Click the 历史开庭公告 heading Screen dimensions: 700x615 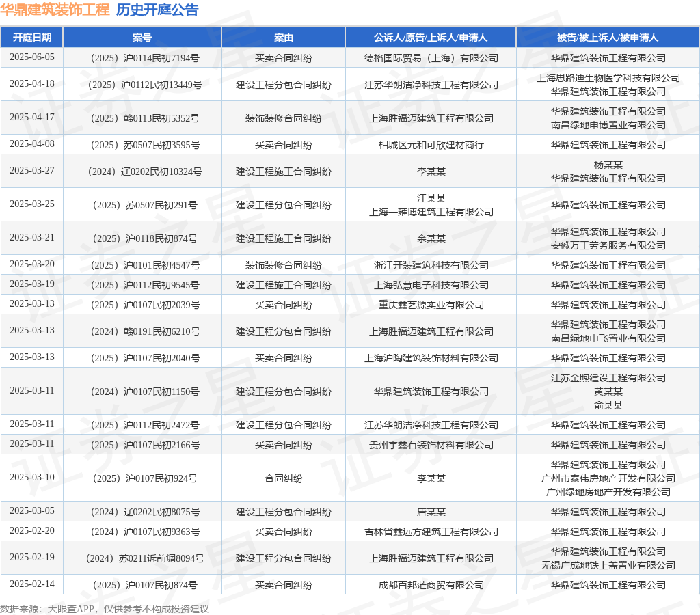(157, 10)
